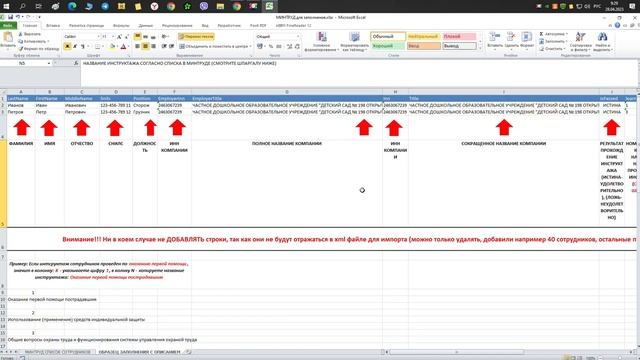The width and height of the screenshot is (640, 360).
Task: Toggle Italic formatting button
Action: pyautogui.click(x=75, y=47)
